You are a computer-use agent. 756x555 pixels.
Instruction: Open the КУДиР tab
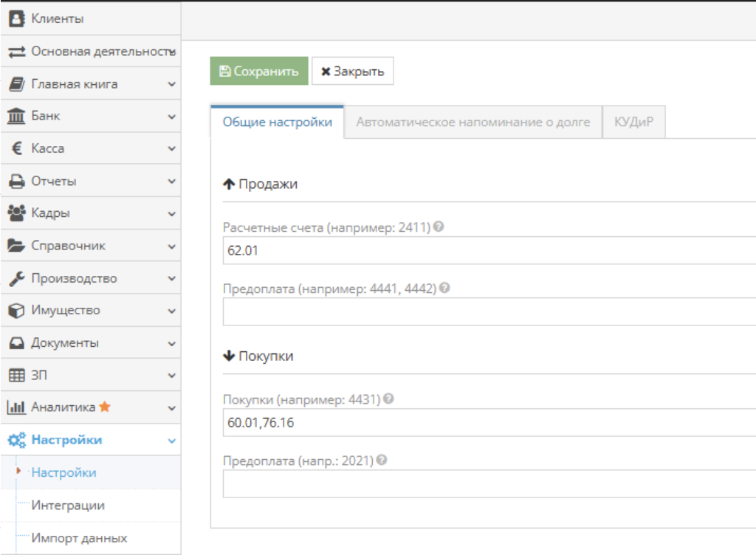[633, 123]
